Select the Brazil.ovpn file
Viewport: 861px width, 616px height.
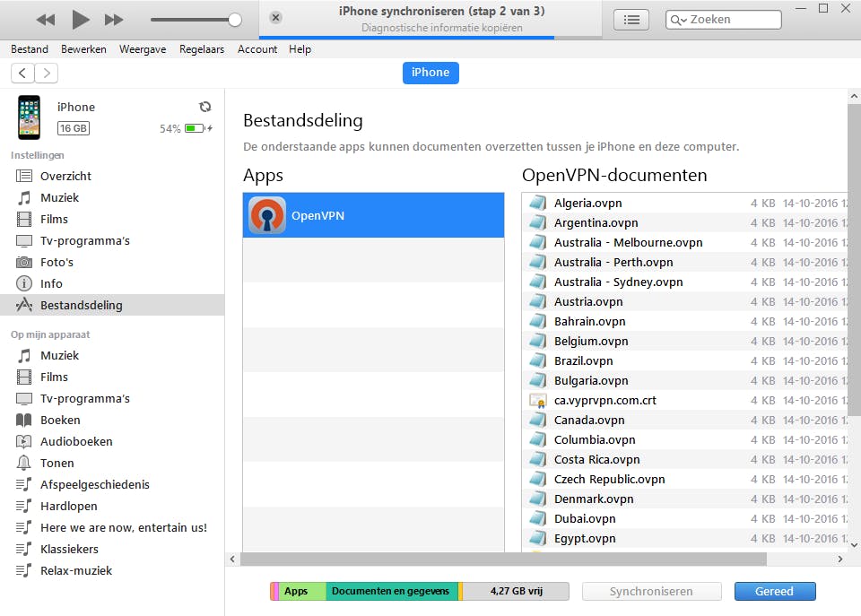[x=685, y=361]
